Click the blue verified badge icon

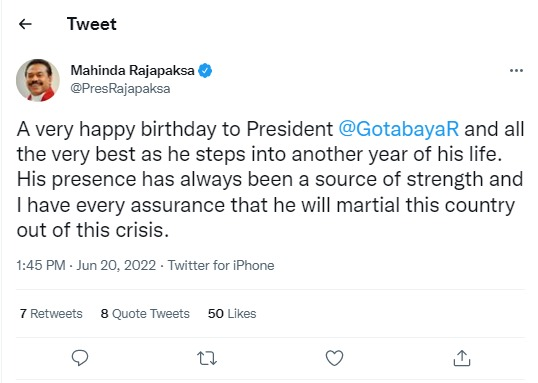[x=205, y=71]
